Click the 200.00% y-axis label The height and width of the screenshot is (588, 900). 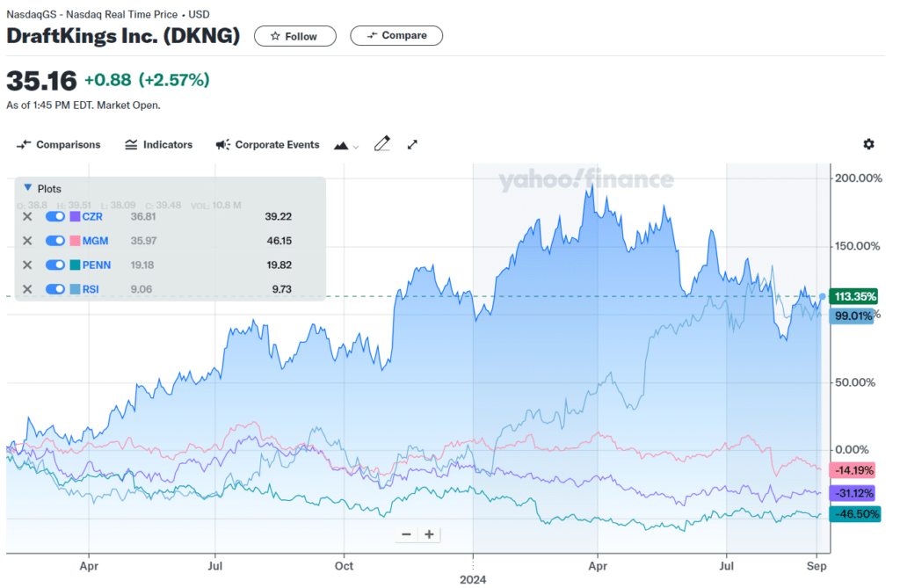click(x=858, y=178)
